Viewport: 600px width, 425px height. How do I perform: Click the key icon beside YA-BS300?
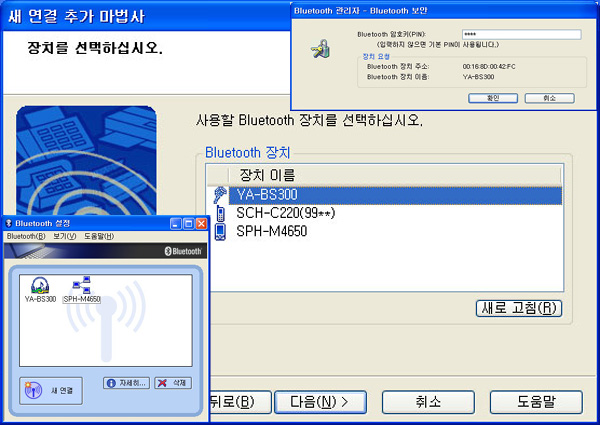pos(220,195)
